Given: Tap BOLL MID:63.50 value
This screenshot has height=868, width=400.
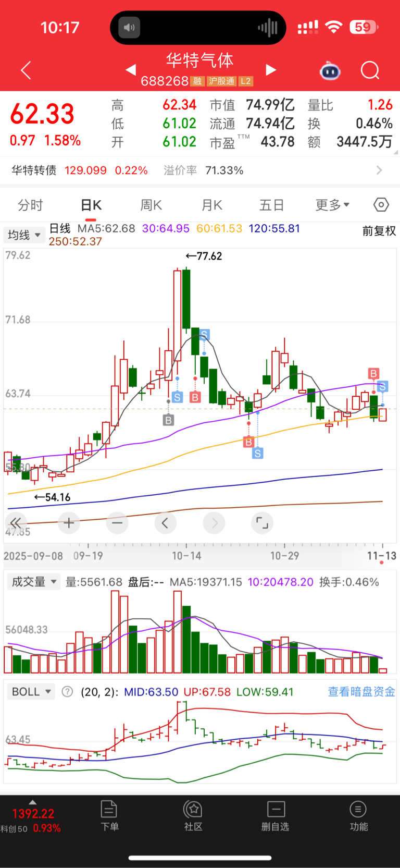Looking at the screenshot, I should [x=151, y=692].
